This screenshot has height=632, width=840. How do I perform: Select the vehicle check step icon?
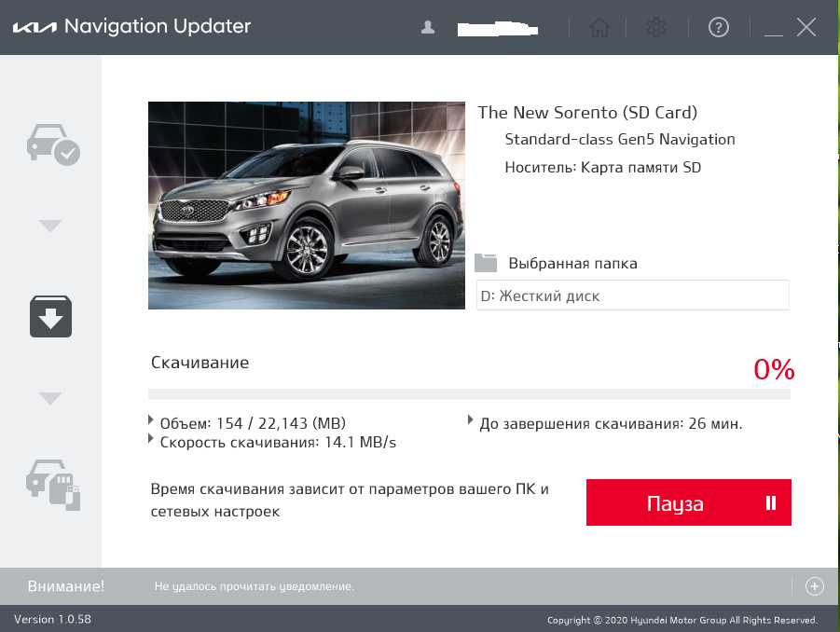(x=53, y=144)
